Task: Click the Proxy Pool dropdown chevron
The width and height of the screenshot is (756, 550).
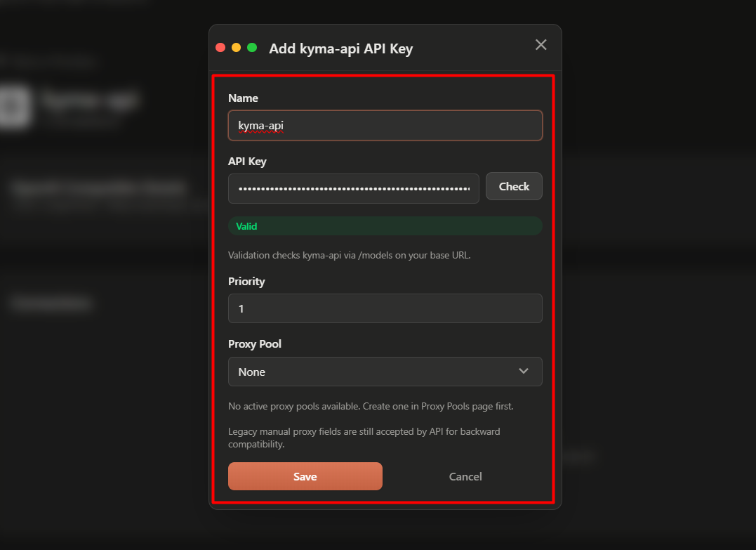Action: click(524, 372)
